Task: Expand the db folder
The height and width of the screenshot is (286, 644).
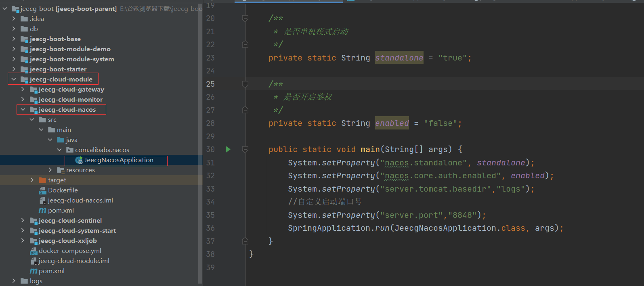Action: 14,29
